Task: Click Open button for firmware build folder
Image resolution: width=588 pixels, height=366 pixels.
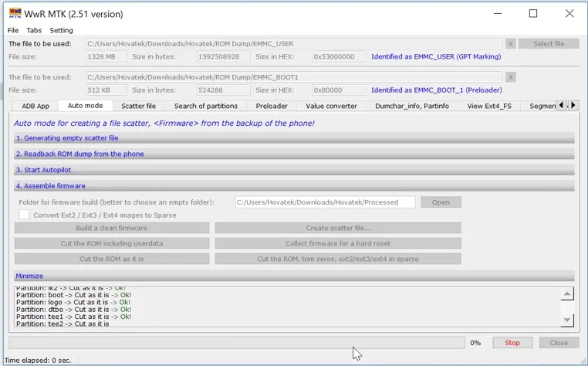Action: (441, 202)
